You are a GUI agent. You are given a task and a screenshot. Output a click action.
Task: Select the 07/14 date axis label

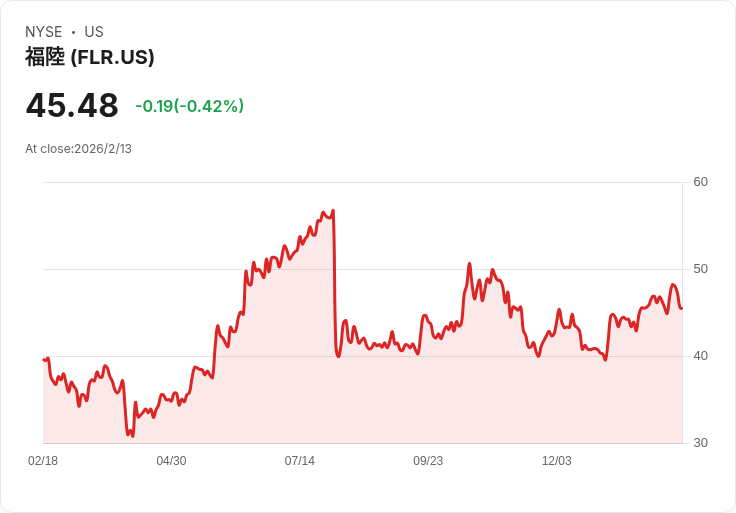(299, 461)
